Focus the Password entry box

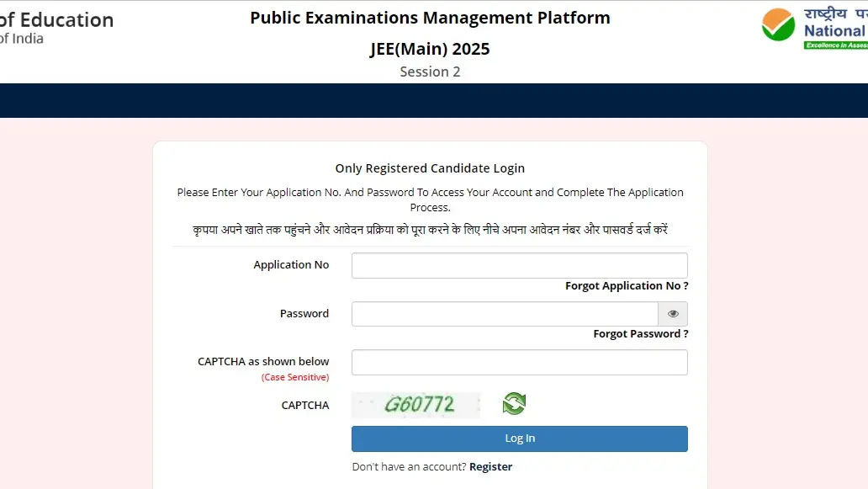pyautogui.click(x=505, y=313)
